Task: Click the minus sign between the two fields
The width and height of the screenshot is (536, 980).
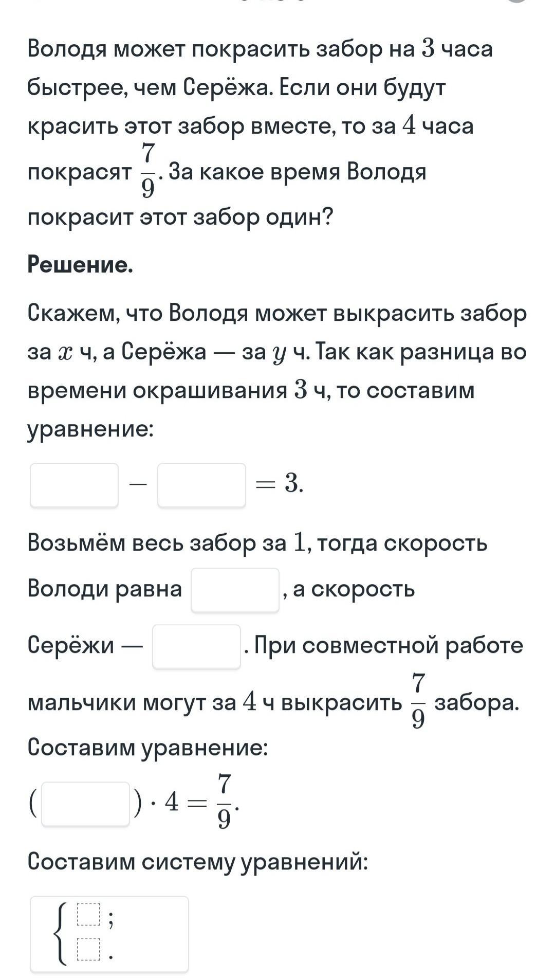Action: click(x=138, y=484)
